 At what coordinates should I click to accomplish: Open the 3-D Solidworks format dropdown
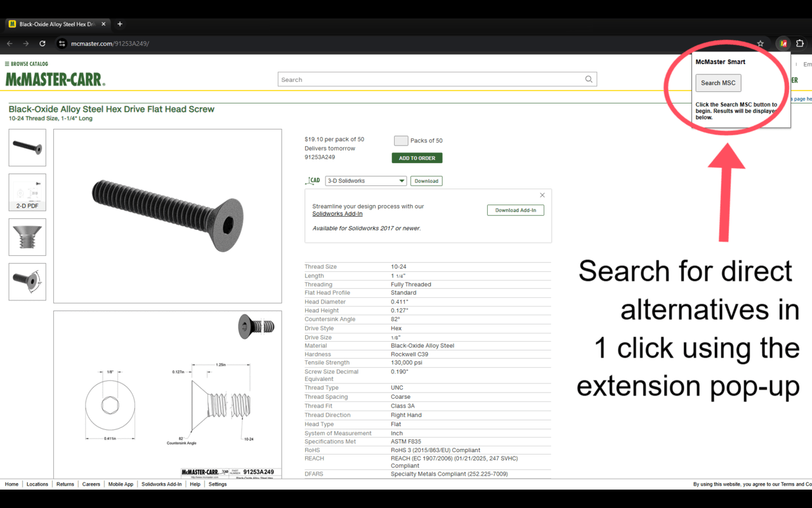pos(365,181)
